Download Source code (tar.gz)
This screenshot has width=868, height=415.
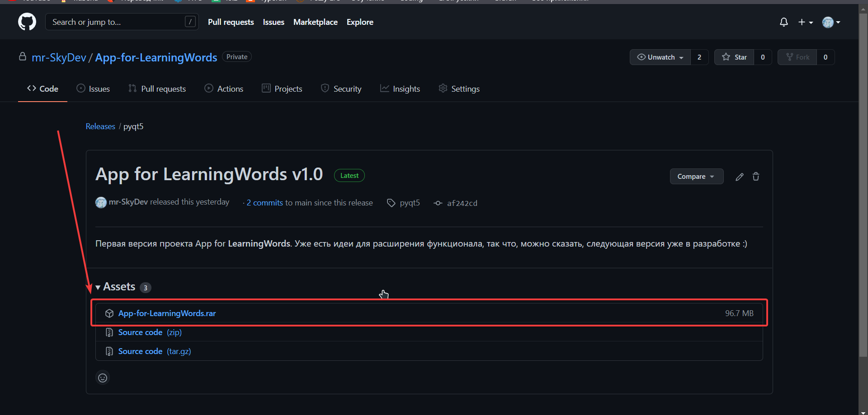155,351
